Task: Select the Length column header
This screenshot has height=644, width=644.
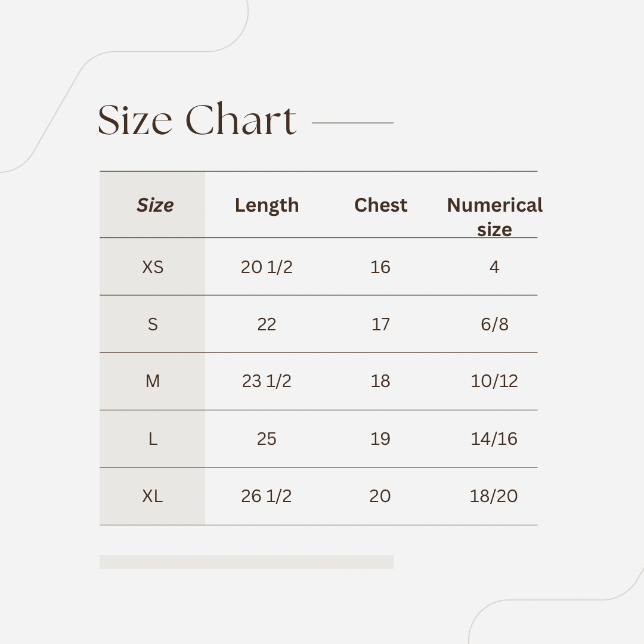Action: tap(267, 205)
